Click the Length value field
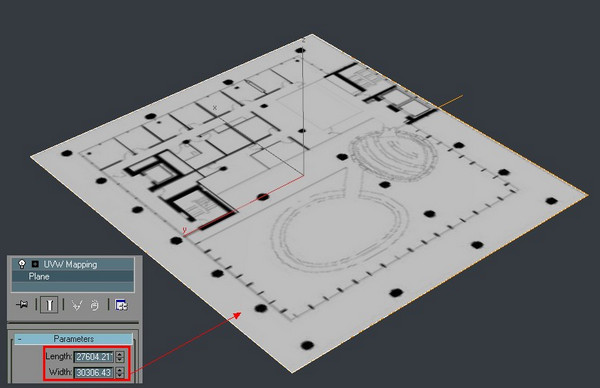This screenshot has width=600, height=388. [x=94, y=357]
